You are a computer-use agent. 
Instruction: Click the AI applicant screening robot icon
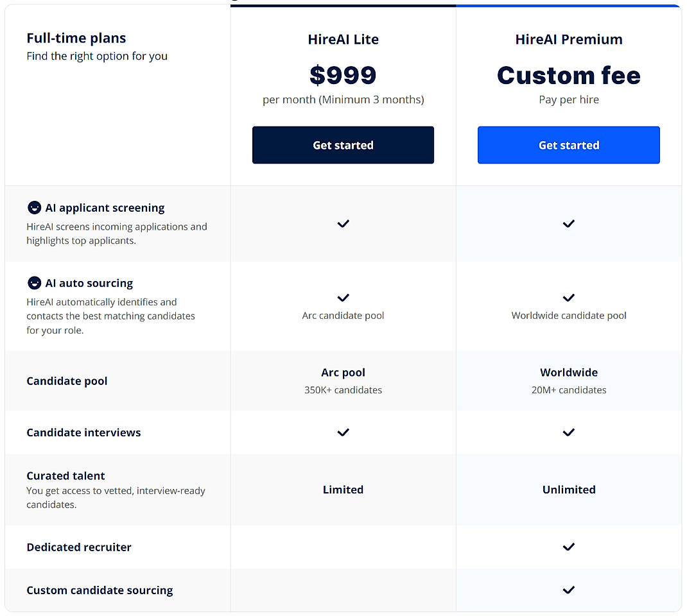pos(35,207)
